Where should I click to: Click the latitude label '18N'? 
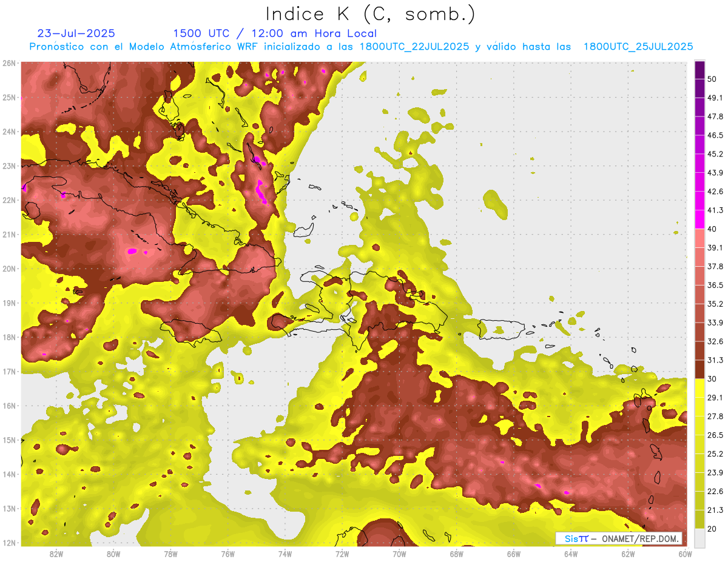(x=9, y=337)
